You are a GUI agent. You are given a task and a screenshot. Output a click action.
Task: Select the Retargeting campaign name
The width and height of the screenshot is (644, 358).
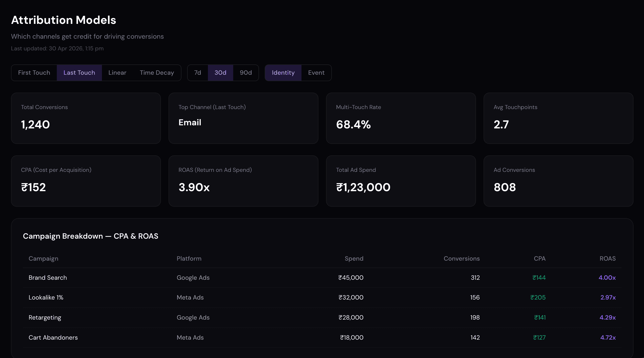pos(45,317)
